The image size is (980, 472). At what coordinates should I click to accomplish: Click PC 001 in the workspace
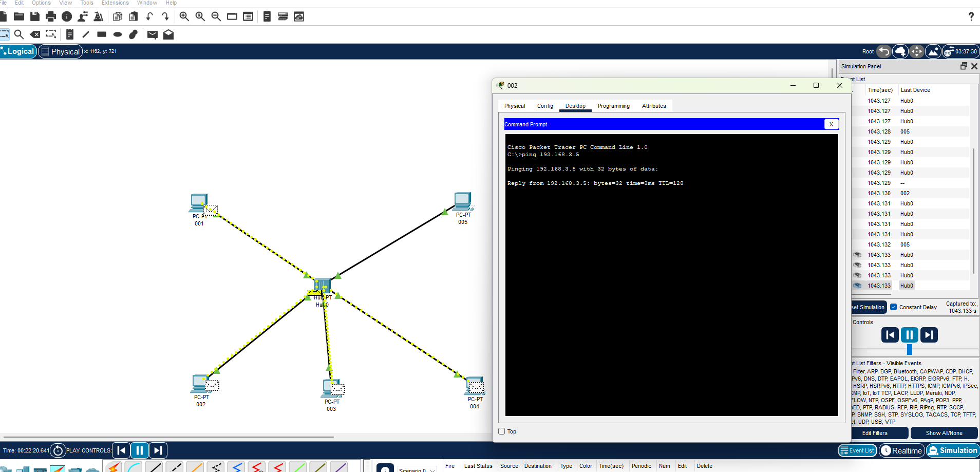(x=199, y=203)
